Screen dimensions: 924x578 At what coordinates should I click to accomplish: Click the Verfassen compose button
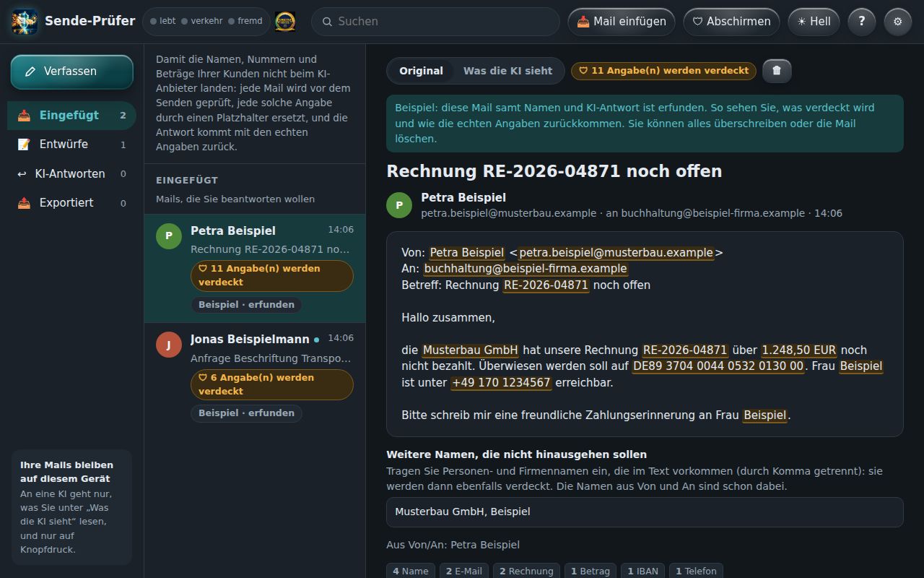[x=71, y=72]
